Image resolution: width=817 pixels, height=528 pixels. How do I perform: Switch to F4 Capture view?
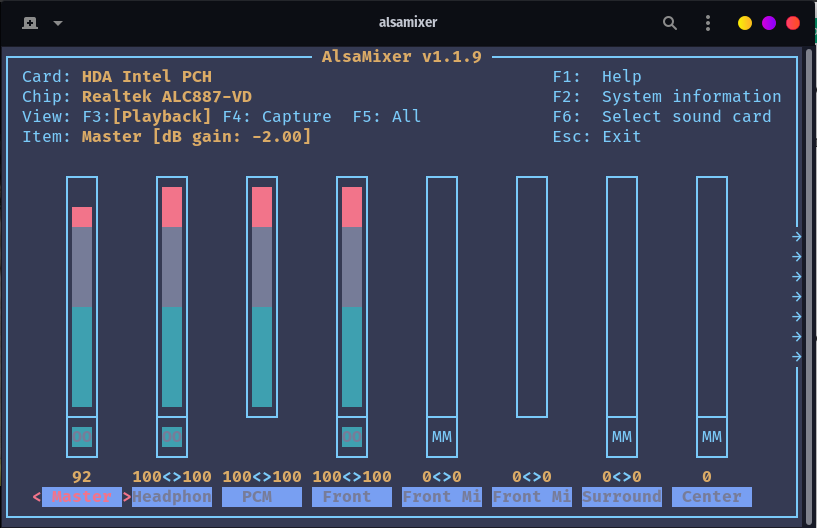pos(277,116)
